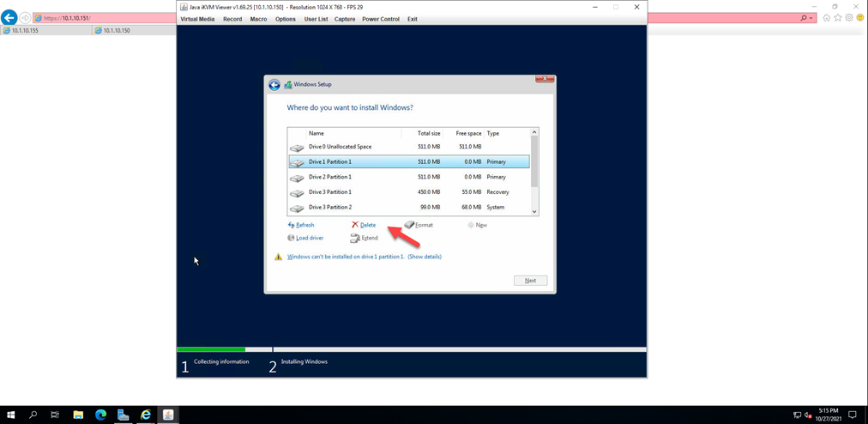The width and height of the screenshot is (868, 424).
Task: Open Microsoft Edge from the taskbar
Action: click(x=100, y=415)
